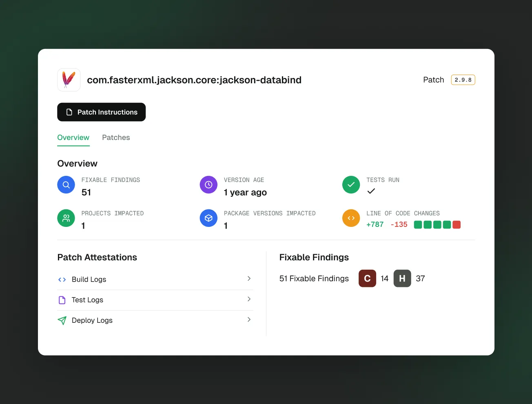The height and width of the screenshot is (404, 532).
Task: Click the Projects Impacted people icon
Action: (x=66, y=218)
